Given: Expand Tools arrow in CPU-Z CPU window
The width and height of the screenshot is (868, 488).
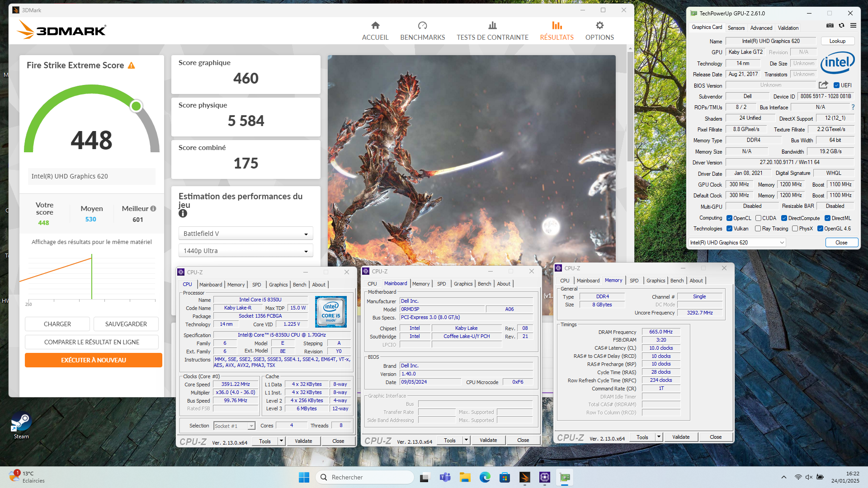Looking at the screenshot, I should pos(281,441).
